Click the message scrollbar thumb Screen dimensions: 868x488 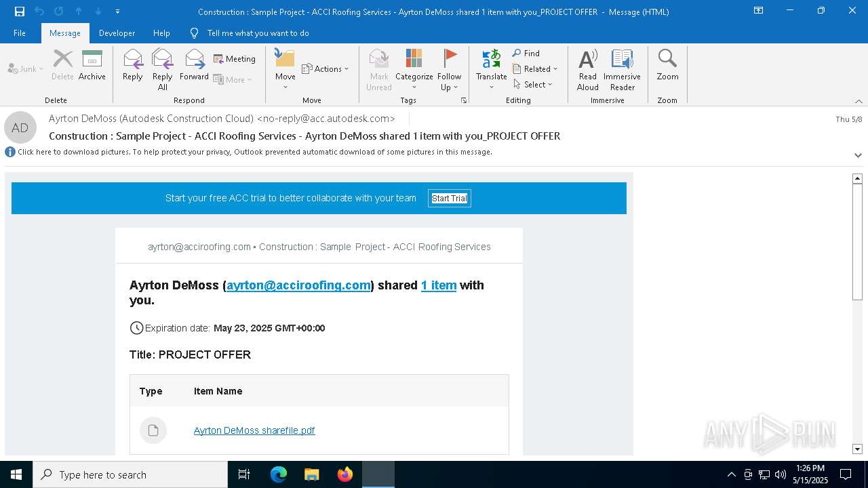coord(857,242)
